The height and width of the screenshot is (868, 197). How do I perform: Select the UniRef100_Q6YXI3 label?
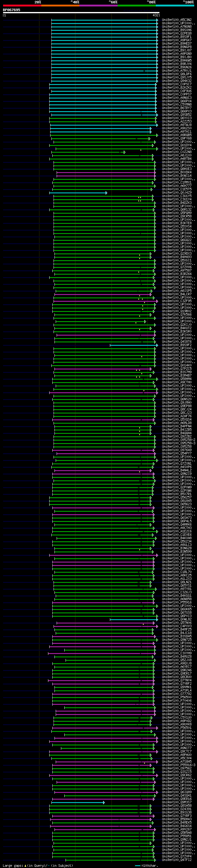[177, 118]
